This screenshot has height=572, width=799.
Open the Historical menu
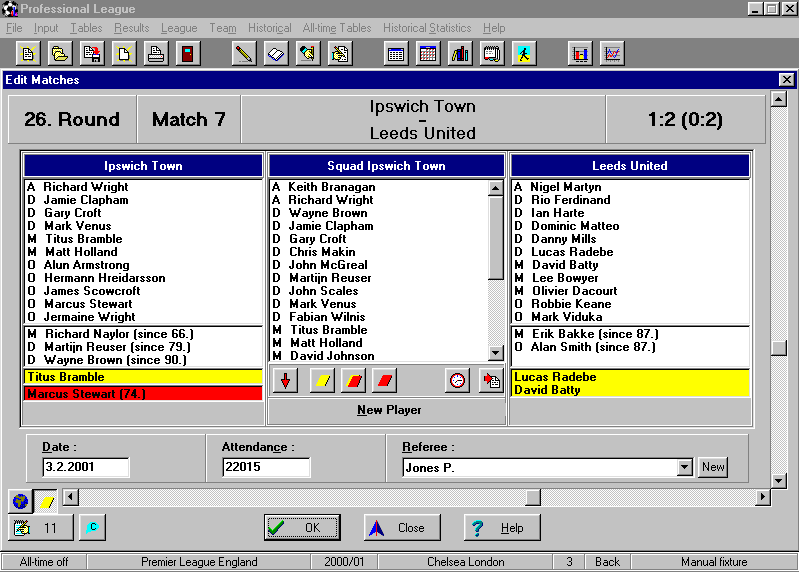coord(270,28)
